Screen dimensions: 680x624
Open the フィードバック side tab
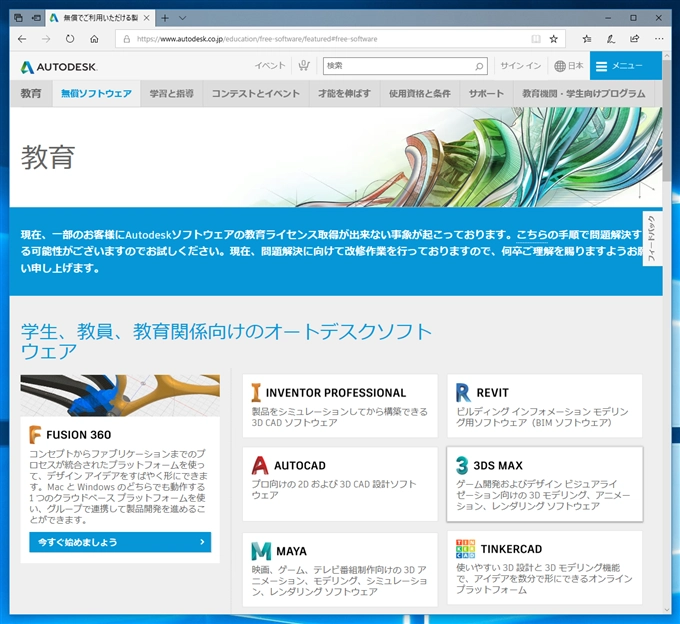(652, 238)
